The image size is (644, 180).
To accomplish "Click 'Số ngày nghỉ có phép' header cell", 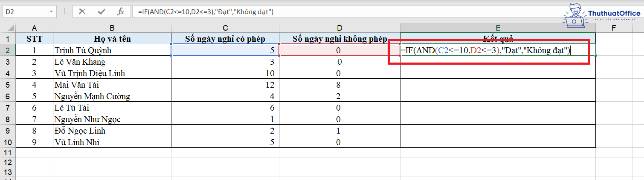I will (x=225, y=39).
